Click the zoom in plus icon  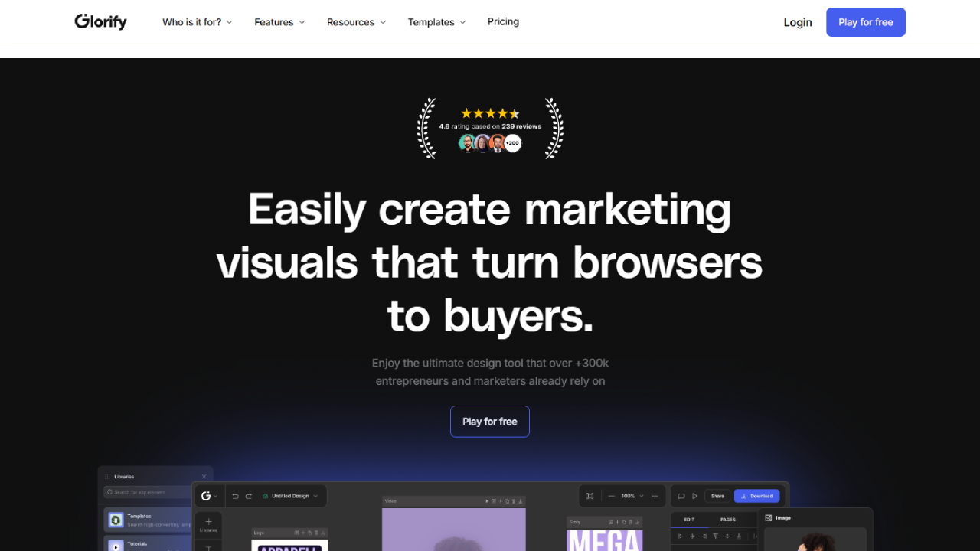(x=655, y=496)
